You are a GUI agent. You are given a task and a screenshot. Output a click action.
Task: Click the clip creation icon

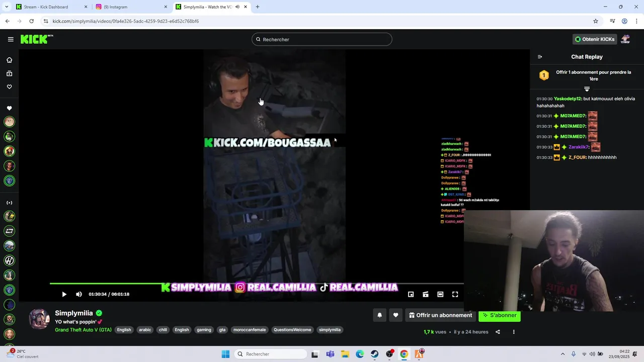[x=425, y=294]
